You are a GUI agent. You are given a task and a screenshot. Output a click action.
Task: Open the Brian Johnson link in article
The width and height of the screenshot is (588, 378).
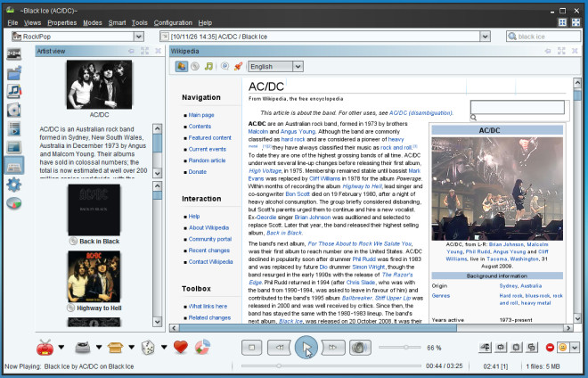313,217
